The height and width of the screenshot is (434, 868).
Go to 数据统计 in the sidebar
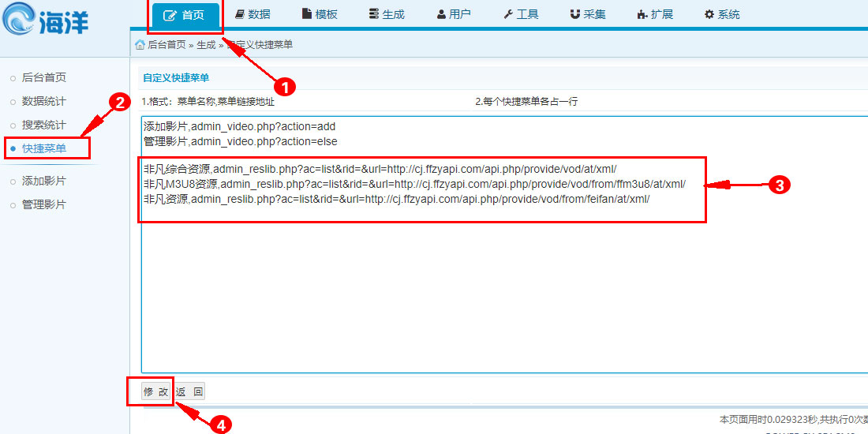(x=44, y=101)
